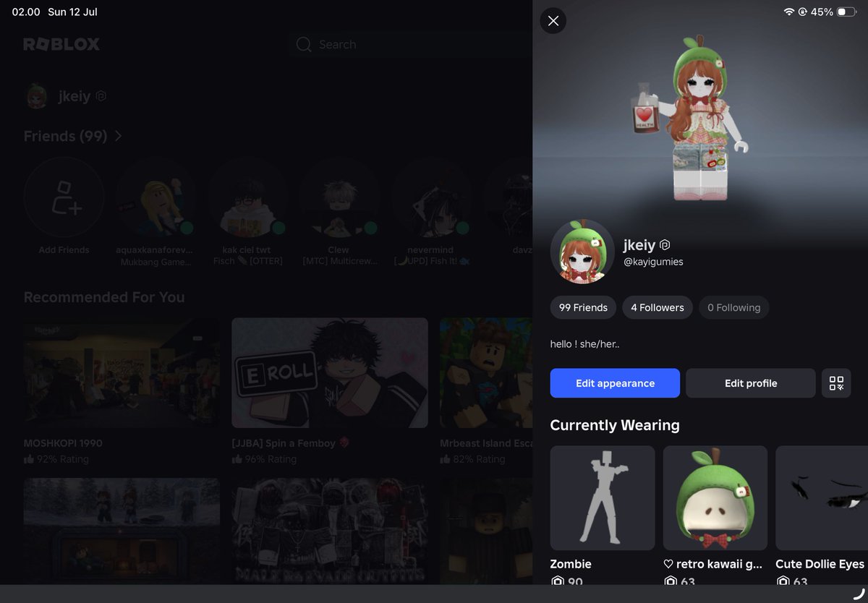Open the male outfits game tile
This screenshot has width=868, height=603.
[x=330, y=530]
